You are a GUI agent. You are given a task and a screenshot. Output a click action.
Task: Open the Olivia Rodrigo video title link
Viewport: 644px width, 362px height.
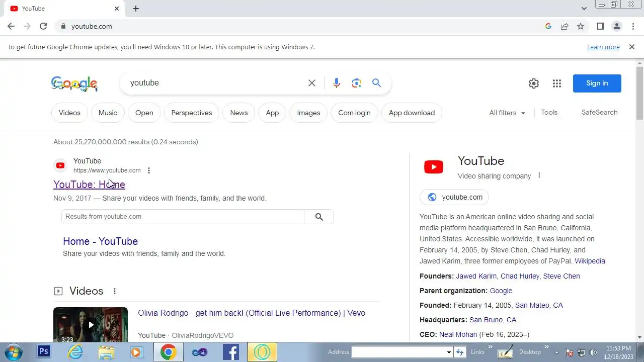click(252, 313)
